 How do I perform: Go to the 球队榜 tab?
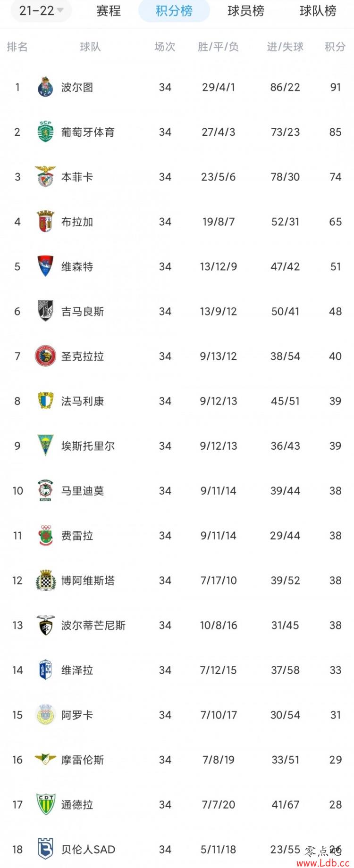(x=318, y=10)
